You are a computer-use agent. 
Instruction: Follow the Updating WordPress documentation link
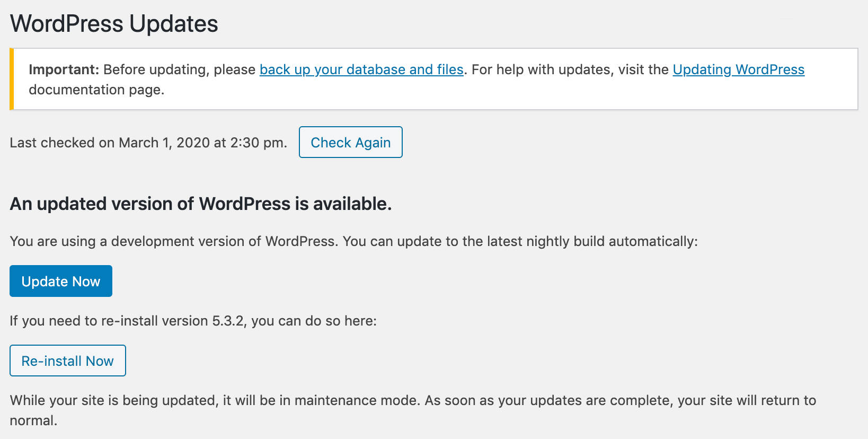click(x=738, y=69)
